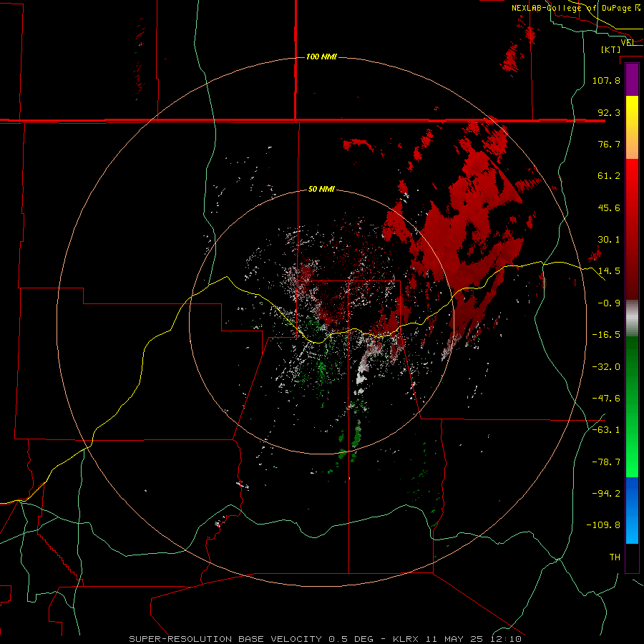
Task: Click the -32.0 value on the velocity scale
Action: click(606, 367)
